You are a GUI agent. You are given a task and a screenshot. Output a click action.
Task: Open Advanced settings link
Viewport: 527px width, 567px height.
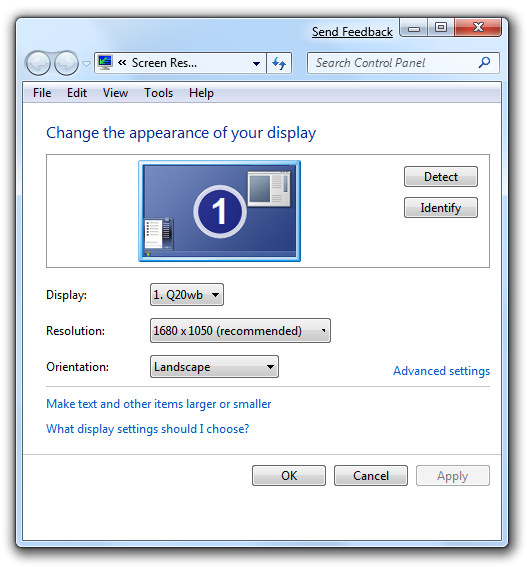[x=441, y=371]
